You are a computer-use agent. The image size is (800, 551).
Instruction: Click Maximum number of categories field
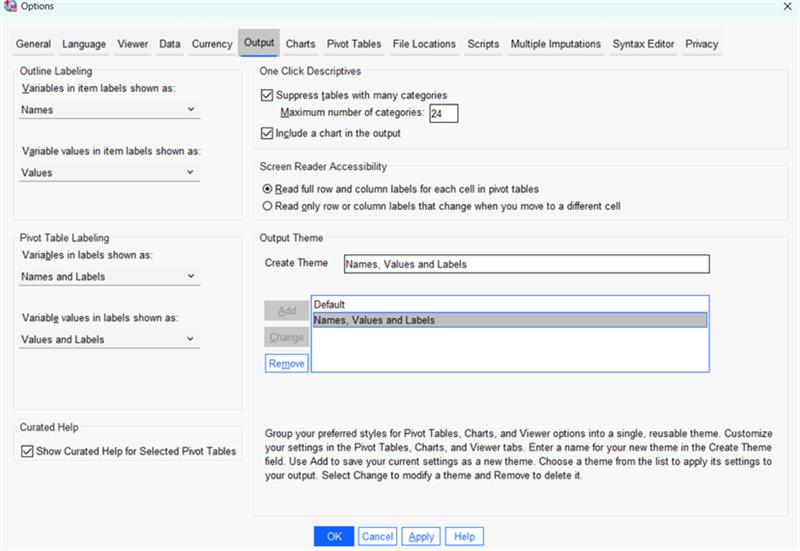tap(443, 113)
